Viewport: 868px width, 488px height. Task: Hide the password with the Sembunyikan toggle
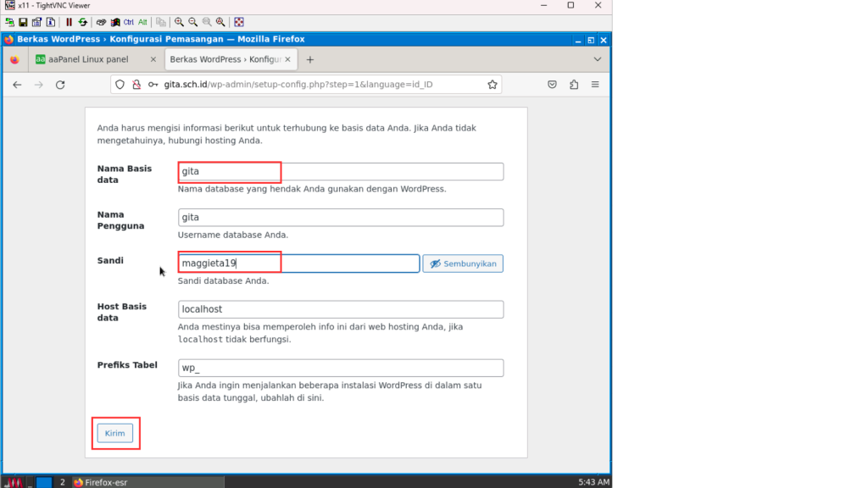click(x=463, y=263)
